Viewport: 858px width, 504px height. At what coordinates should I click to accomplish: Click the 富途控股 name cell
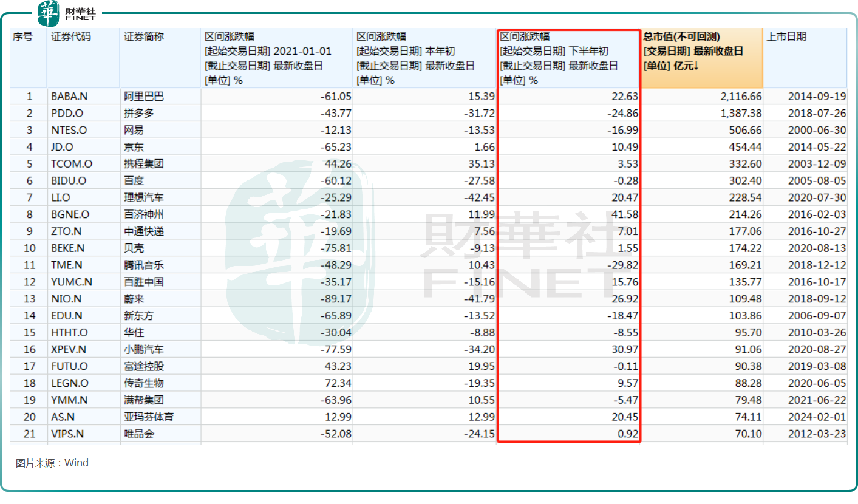[160, 366]
